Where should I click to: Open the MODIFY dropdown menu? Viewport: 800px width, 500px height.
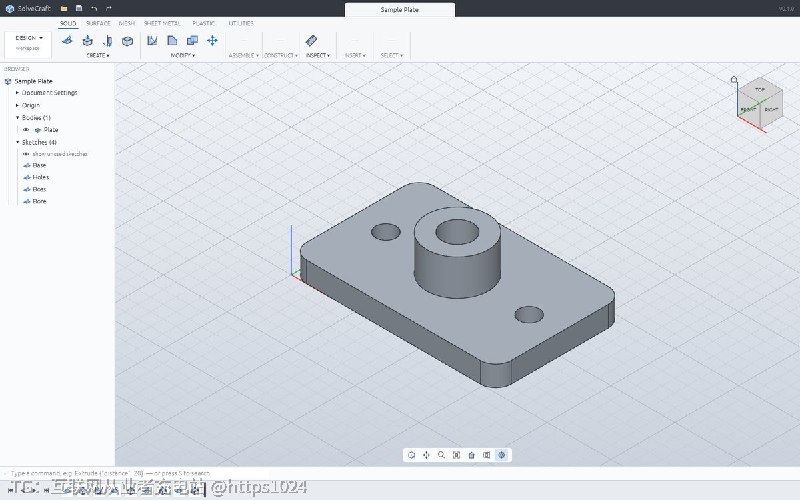pyautogui.click(x=183, y=55)
